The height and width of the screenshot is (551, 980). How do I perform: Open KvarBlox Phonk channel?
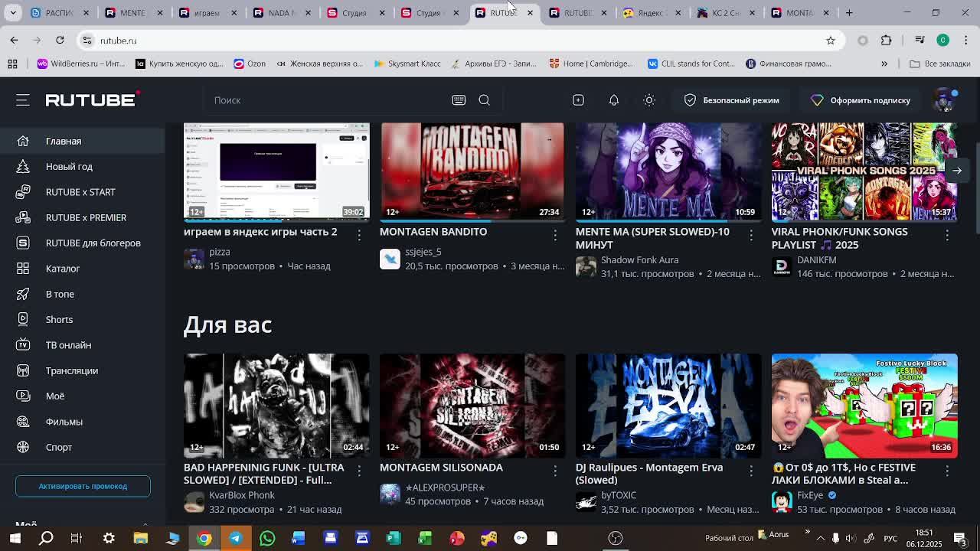(x=242, y=495)
